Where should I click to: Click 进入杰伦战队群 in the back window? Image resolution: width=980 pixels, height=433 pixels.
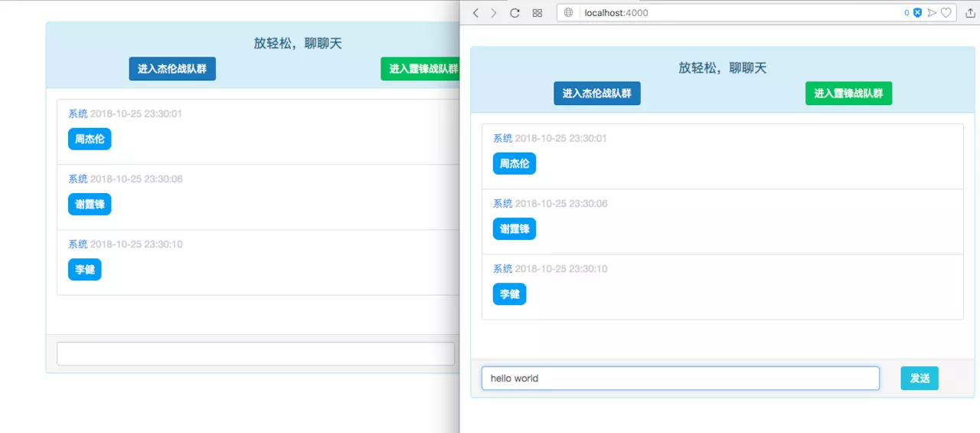[x=172, y=69]
